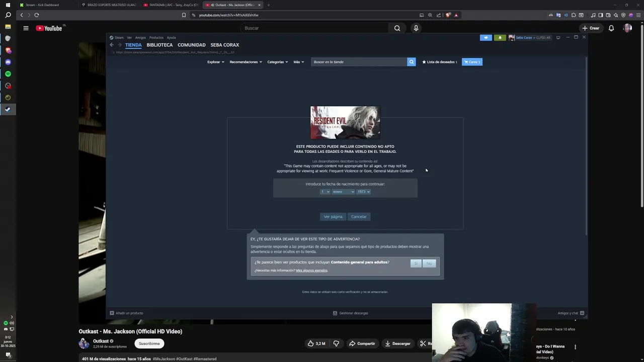Switch to the COMUNIDAD tab
This screenshot has height=362, width=644.
(192, 45)
